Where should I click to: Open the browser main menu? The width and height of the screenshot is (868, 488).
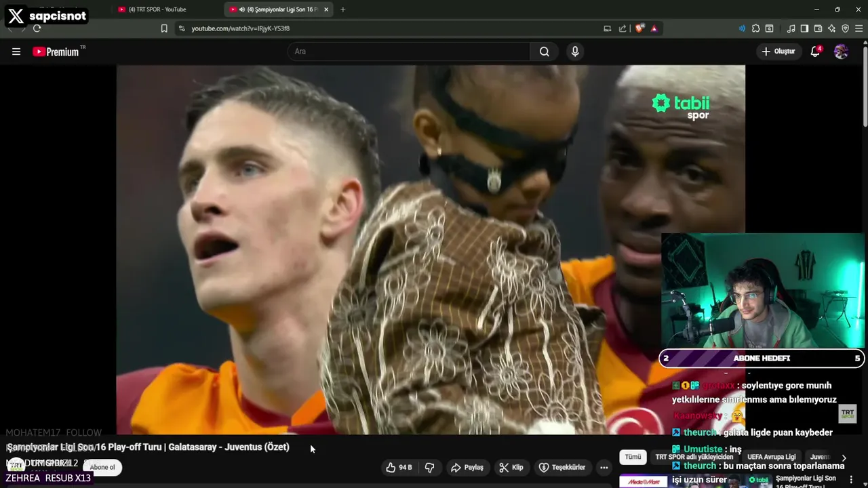(859, 28)
